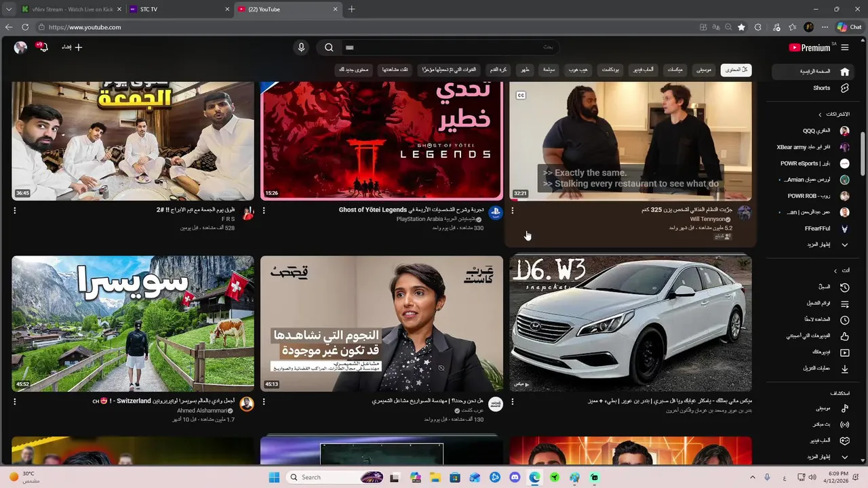Viewport: 868px width, 488px height.
Task: Select the Football filter chip
Action: [x=498, y=70]
